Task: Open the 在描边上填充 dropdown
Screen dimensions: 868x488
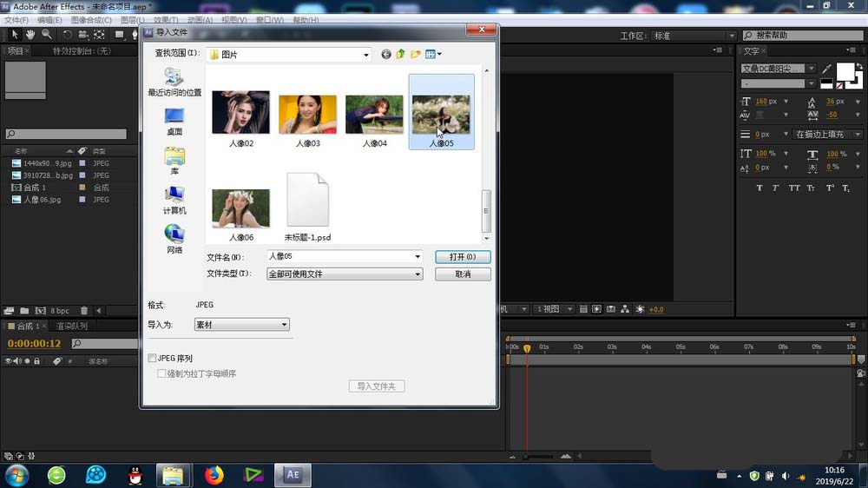Action: click(x=827, y=134)
